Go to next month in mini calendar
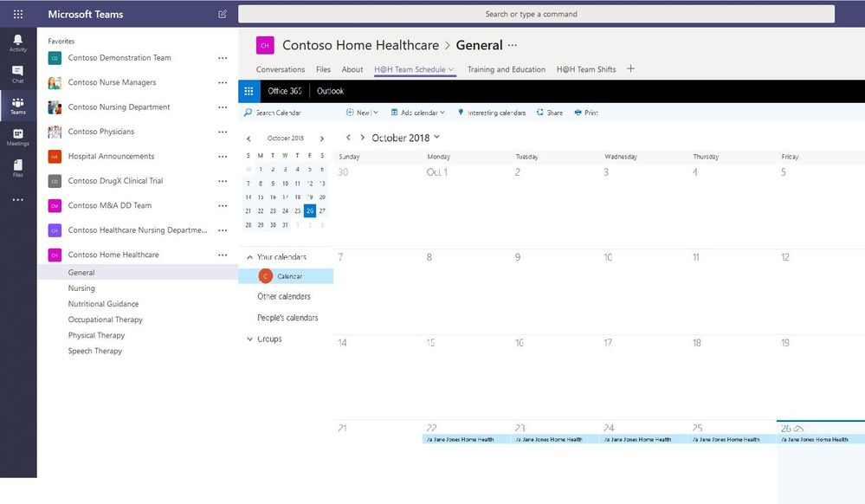This screenshot has width=865, height=504. click(x=321, y=139)
